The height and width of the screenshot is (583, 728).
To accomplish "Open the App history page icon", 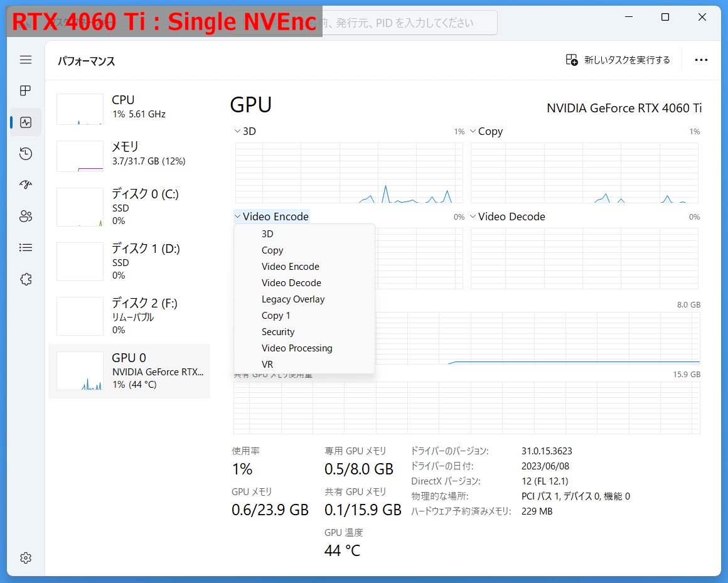I will [x=26, y=154].
